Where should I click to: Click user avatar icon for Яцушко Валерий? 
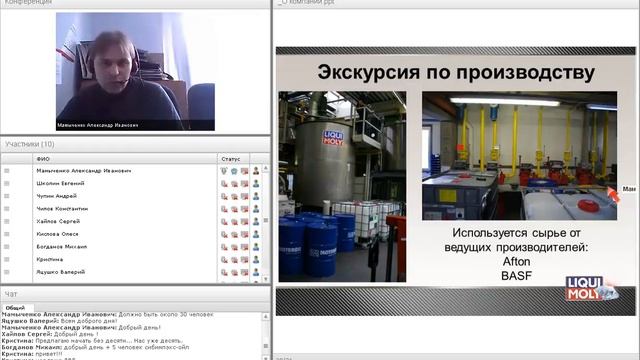(x=256, y=272)
